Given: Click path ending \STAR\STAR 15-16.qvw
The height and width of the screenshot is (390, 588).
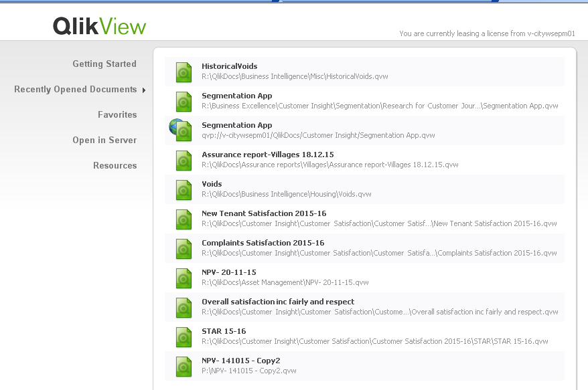Looking at the screenshot, I should click(375, 341).
